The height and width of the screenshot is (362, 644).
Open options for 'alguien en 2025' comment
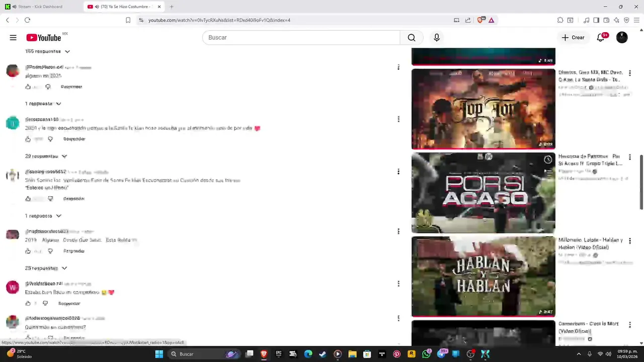(398, 67)
